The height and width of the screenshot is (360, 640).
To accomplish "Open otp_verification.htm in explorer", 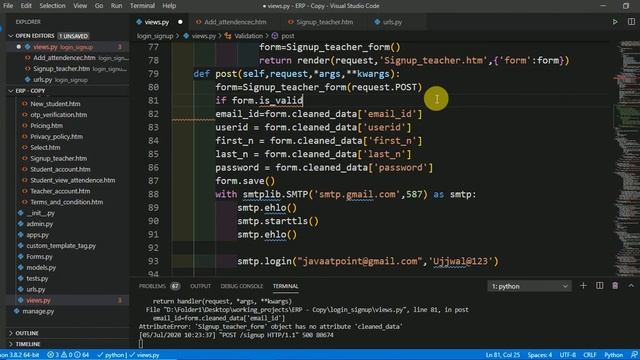I will click(58, 115).
